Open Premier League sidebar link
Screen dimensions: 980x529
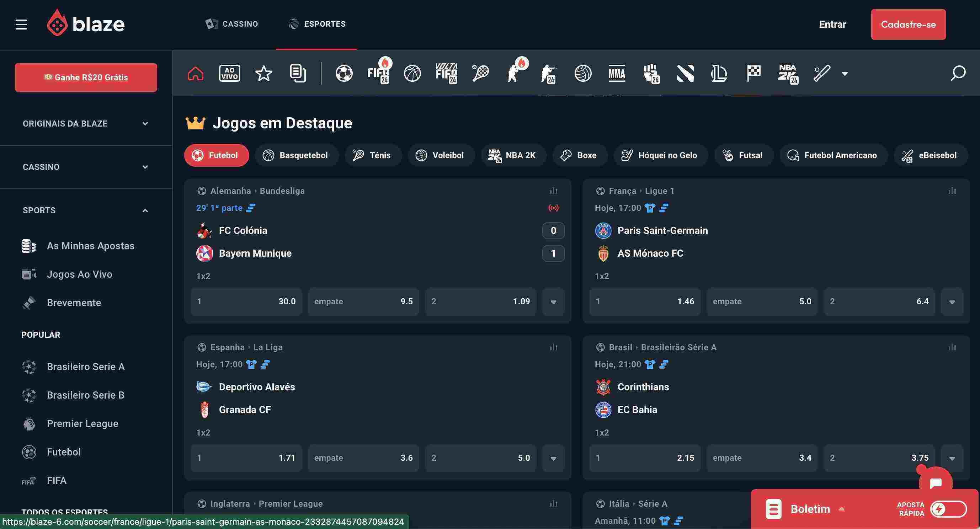coord(70,424)
